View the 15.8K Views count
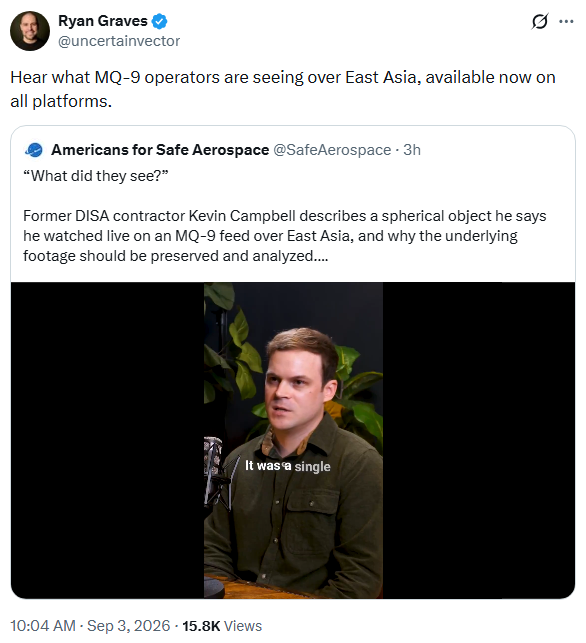This screenshot has width=586, height=643. 222,626
